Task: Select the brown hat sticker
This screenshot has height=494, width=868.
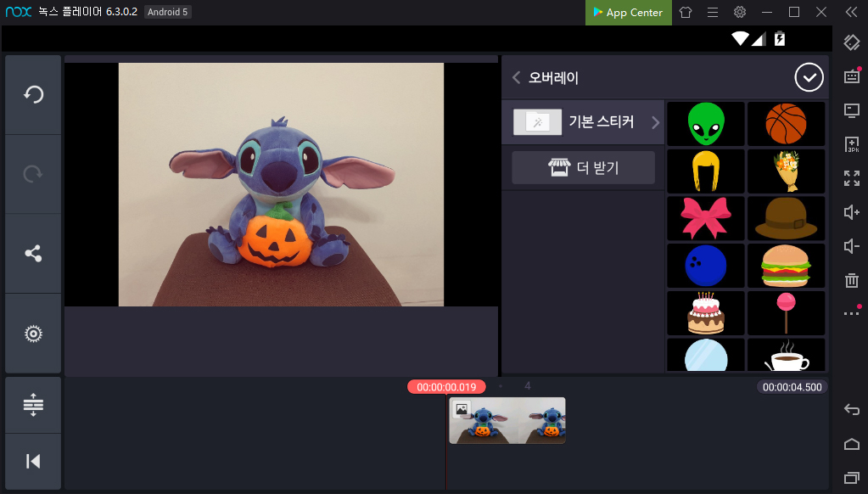Action: coord(786,218)
